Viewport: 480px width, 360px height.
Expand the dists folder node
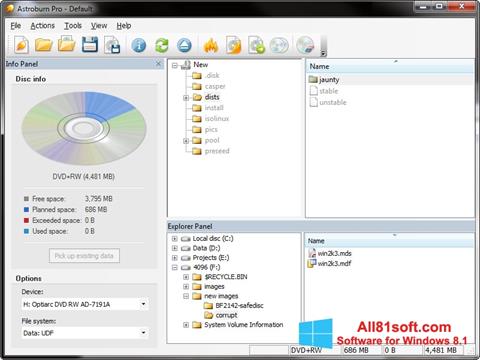(186, 98)
